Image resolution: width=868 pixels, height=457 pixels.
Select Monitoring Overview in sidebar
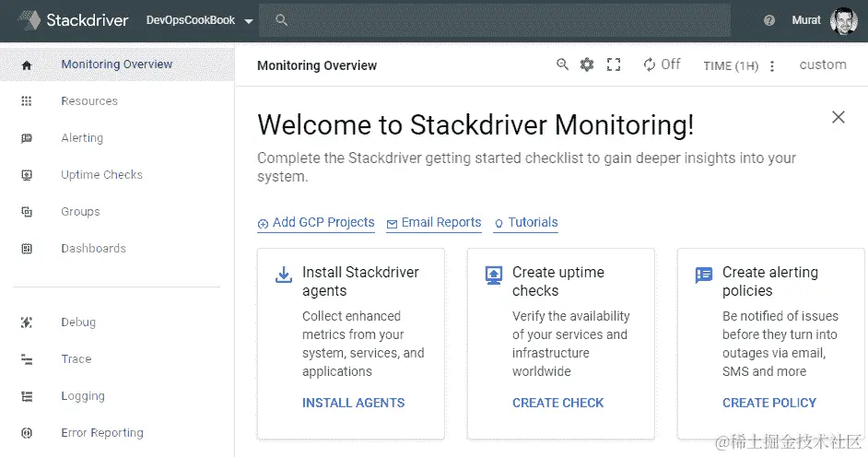click(x=117, y=64)
